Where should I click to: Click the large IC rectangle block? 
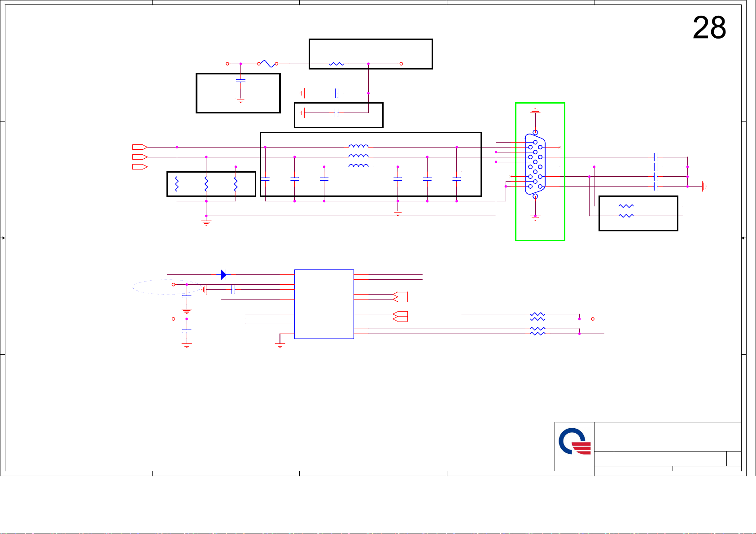click(x=324, y=304)
